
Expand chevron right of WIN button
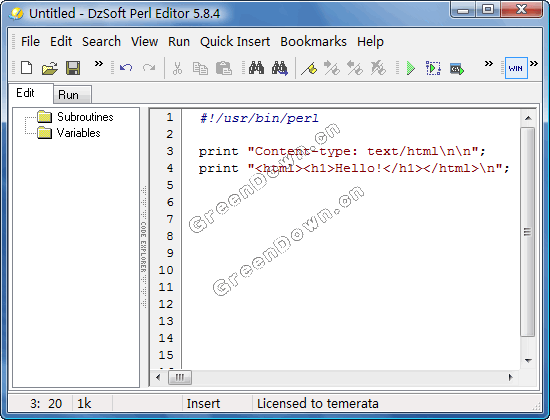coord(534,64)
